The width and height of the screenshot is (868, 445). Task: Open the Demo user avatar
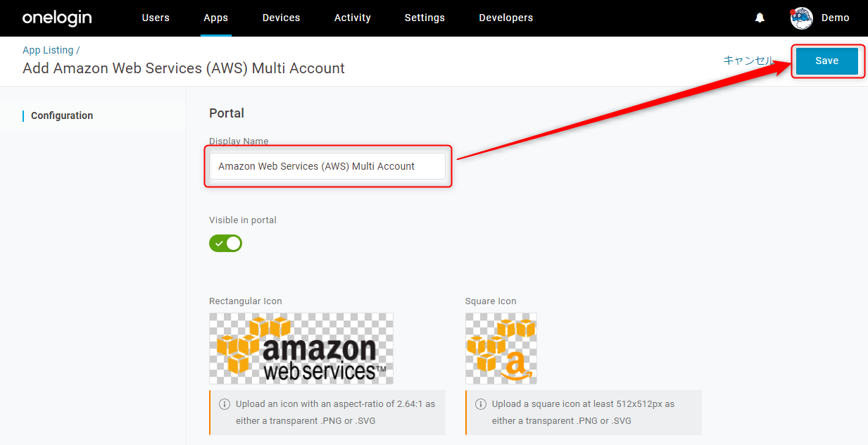point(802,18)
